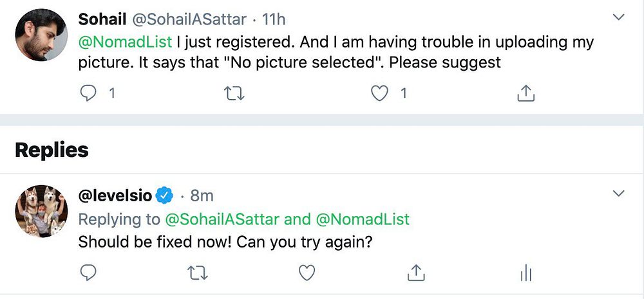Click reply icon under levelsio's tweet
This screenshot has width=644, height=299.
pos(88,273)
